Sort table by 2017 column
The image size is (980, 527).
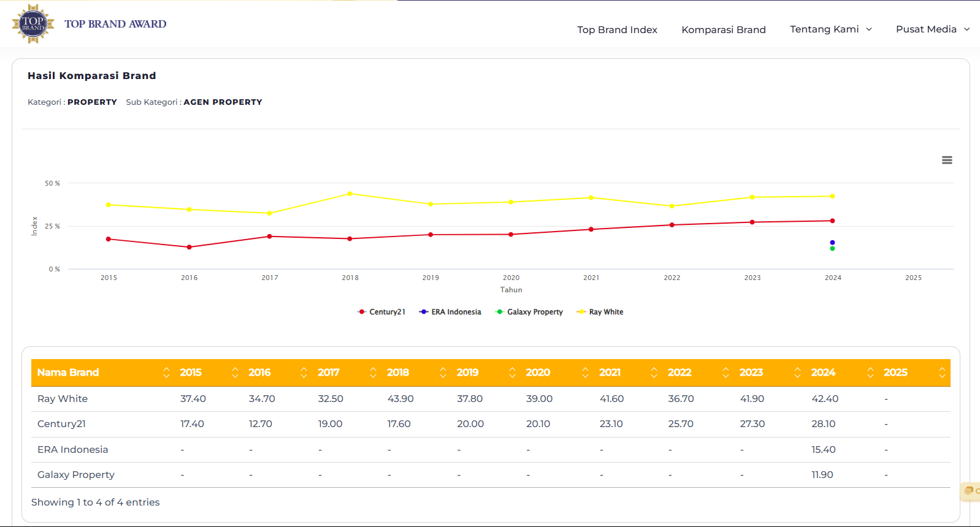[346, 373]
